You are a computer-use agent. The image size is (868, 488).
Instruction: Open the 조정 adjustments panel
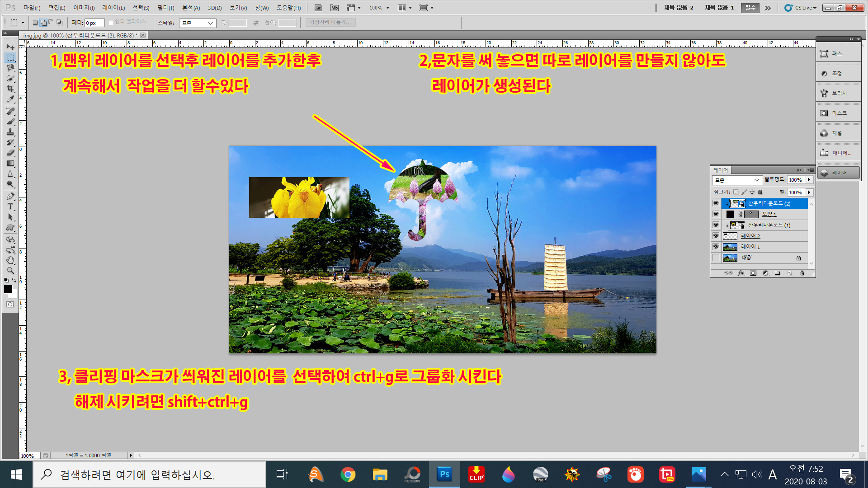[x=837, y=73]
